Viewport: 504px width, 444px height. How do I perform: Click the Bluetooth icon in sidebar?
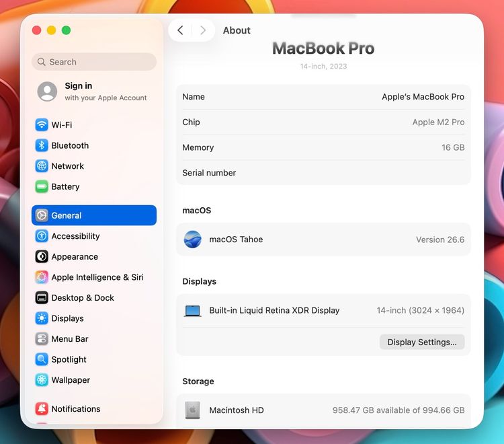click(42, 145)
